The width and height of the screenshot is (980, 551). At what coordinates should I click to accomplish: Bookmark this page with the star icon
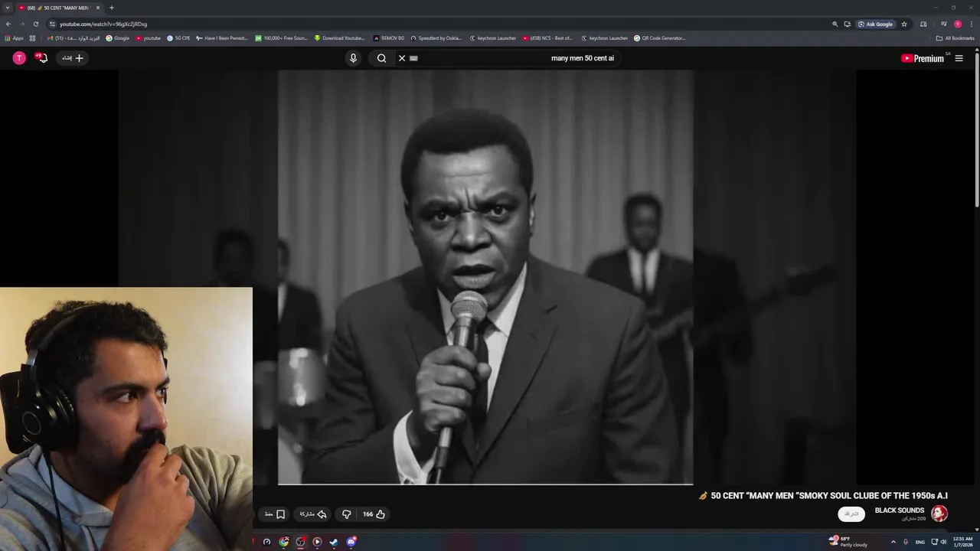(904, 24)
